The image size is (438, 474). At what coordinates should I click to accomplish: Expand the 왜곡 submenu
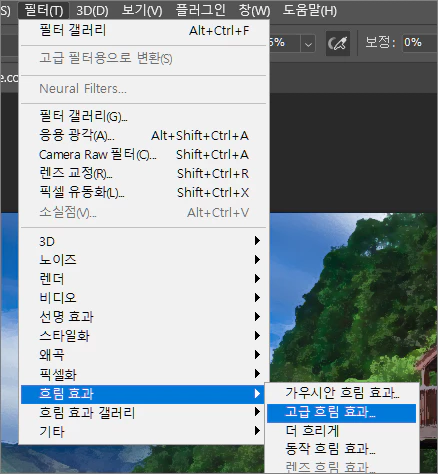[x=144, y=355]
